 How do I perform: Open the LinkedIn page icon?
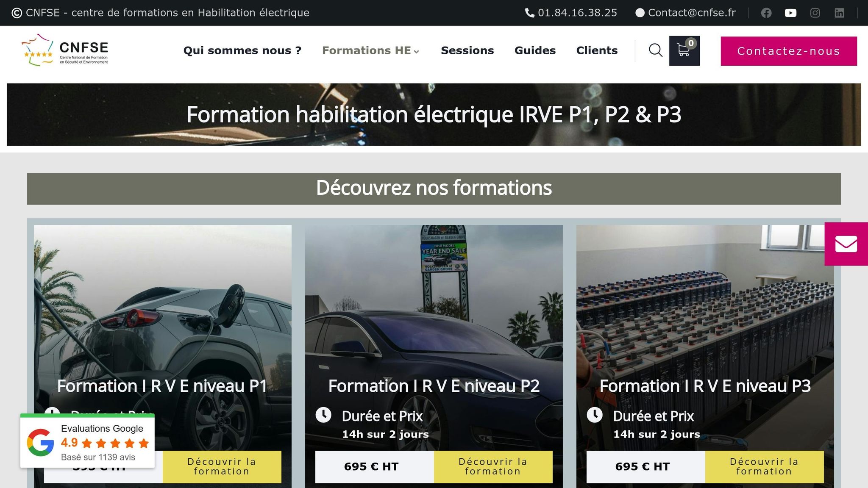[x=839, y=13]
